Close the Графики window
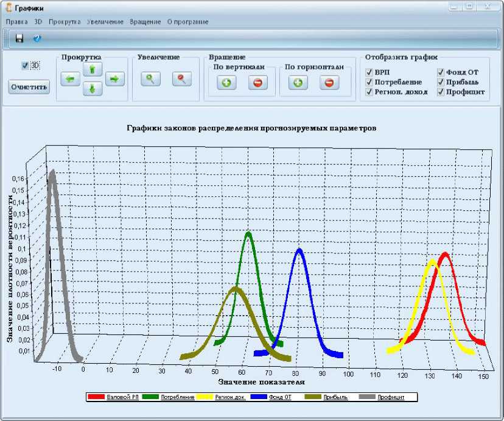The height and width of the screenshot is (421, 504). point(488,6)
